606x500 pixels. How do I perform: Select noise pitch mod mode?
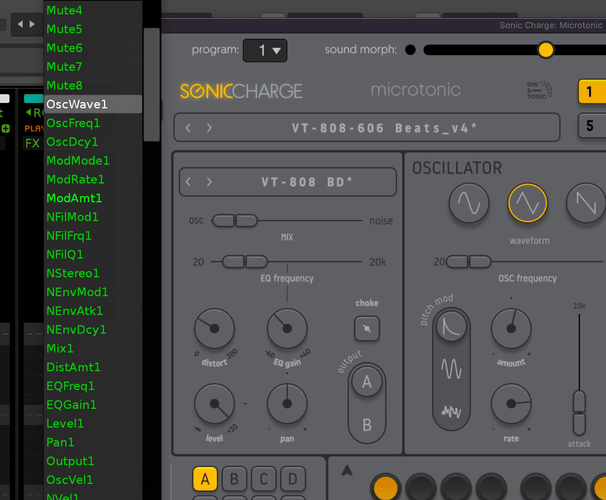coord(452,411)
